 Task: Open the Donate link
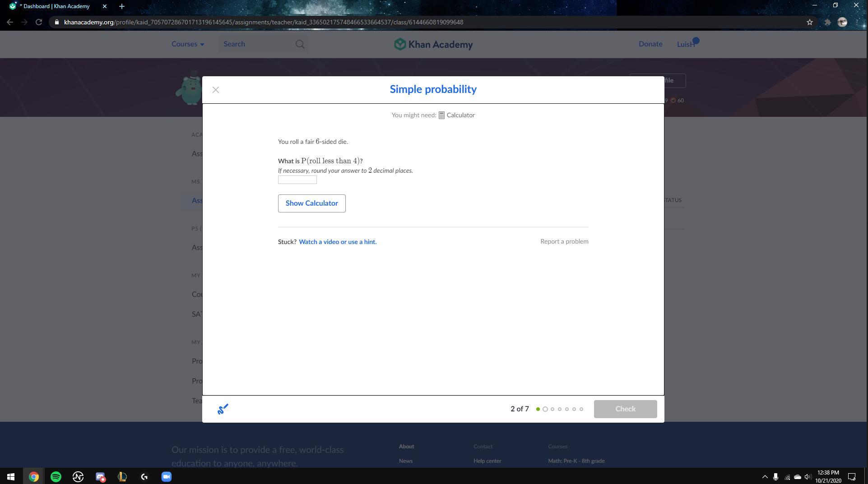[650, 44]
